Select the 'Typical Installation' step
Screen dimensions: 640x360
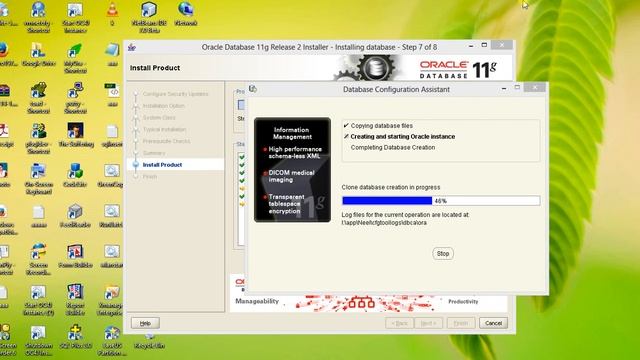pos(164,129)
